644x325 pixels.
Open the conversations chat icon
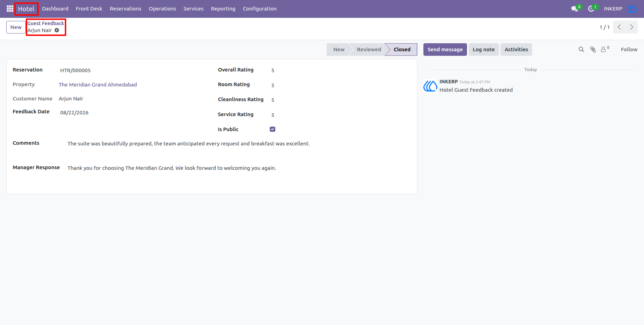click(575, 9)
